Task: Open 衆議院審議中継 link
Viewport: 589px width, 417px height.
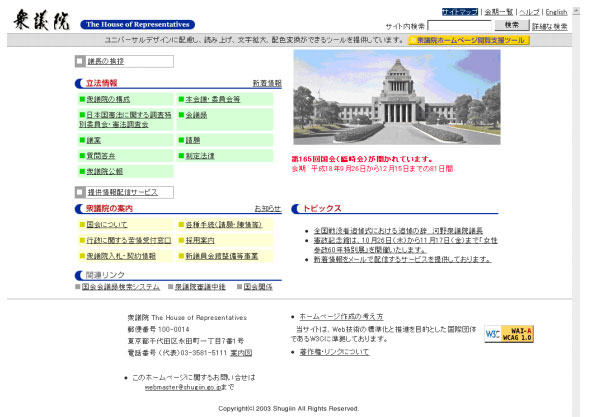Action: click(200, 287)
